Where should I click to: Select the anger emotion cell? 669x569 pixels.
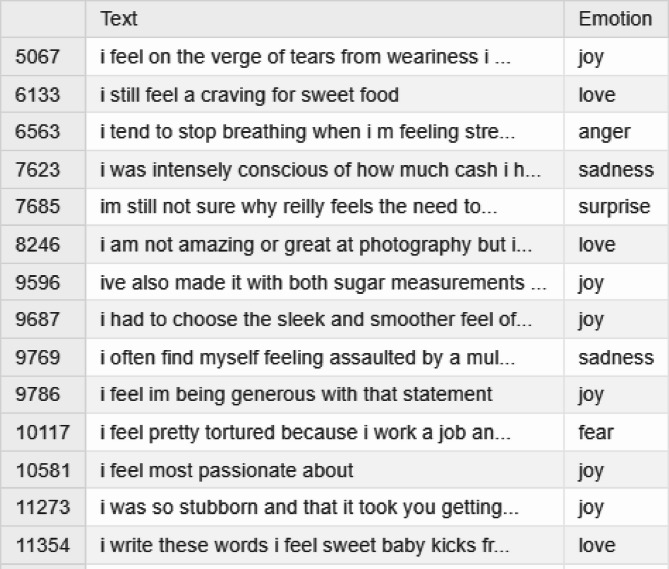[604, 132]
